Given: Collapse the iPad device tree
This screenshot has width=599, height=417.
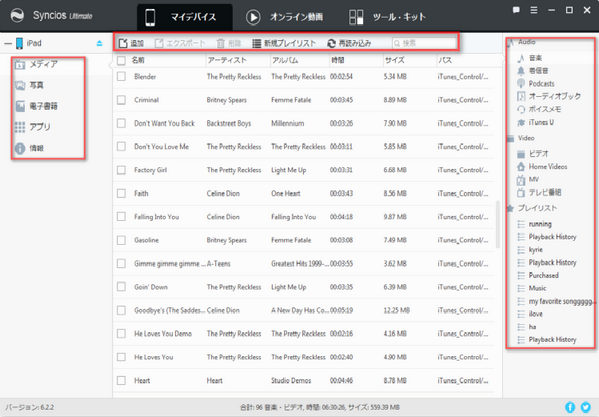Looking at the screenshot, I should pos(8,44).
